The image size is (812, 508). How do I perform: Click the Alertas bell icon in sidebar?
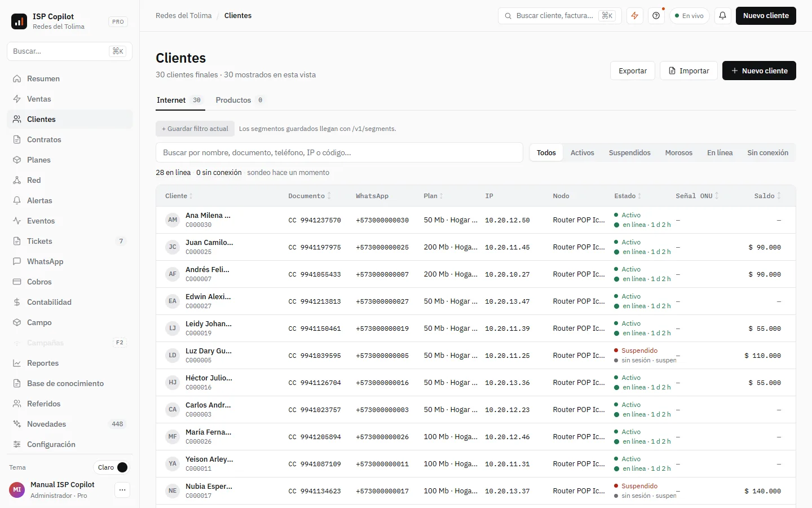tap(17, 200)
